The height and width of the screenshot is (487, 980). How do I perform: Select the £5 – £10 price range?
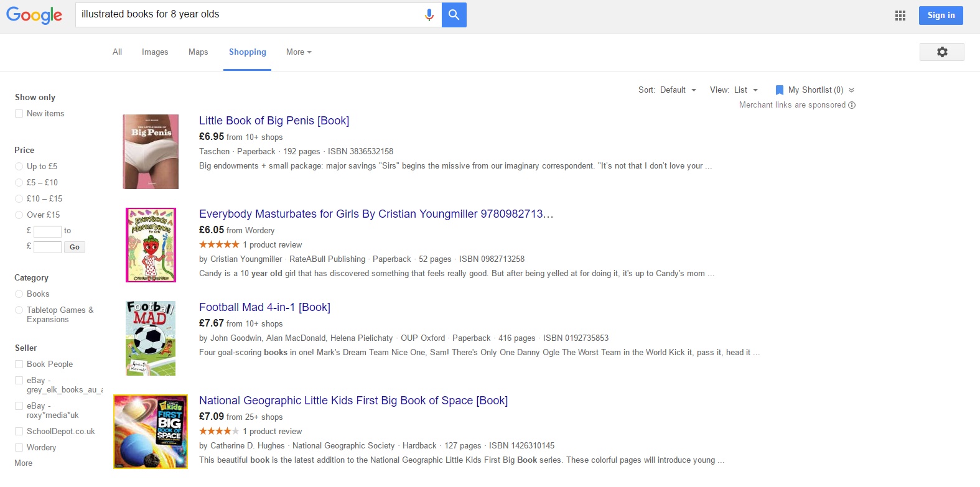[x=19, y=183]
